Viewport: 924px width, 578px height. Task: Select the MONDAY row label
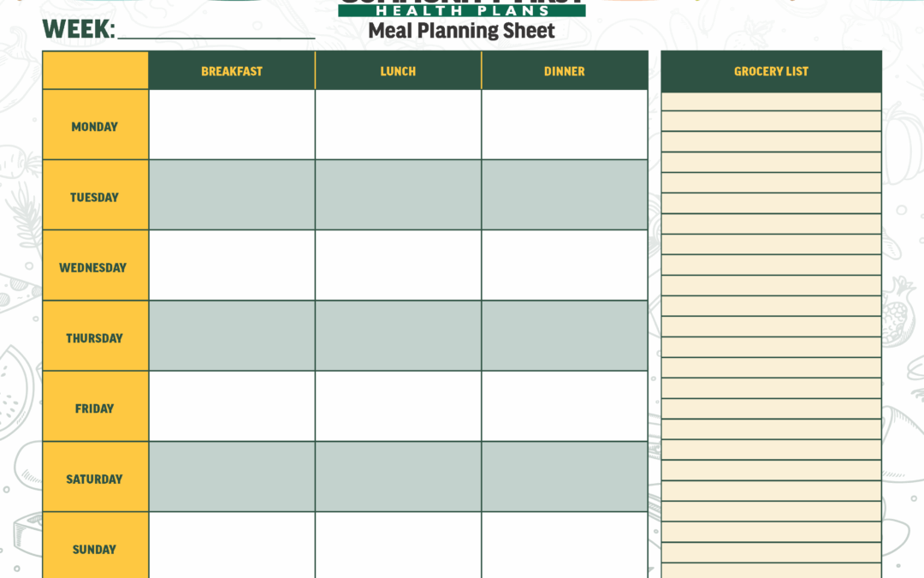pyautogui.click(x=95, y=127)
